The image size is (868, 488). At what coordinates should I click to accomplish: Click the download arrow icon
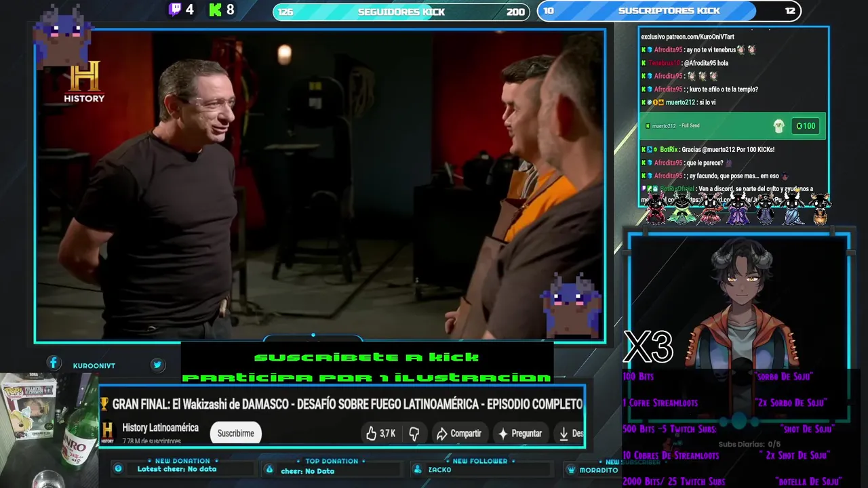[564, 433]
